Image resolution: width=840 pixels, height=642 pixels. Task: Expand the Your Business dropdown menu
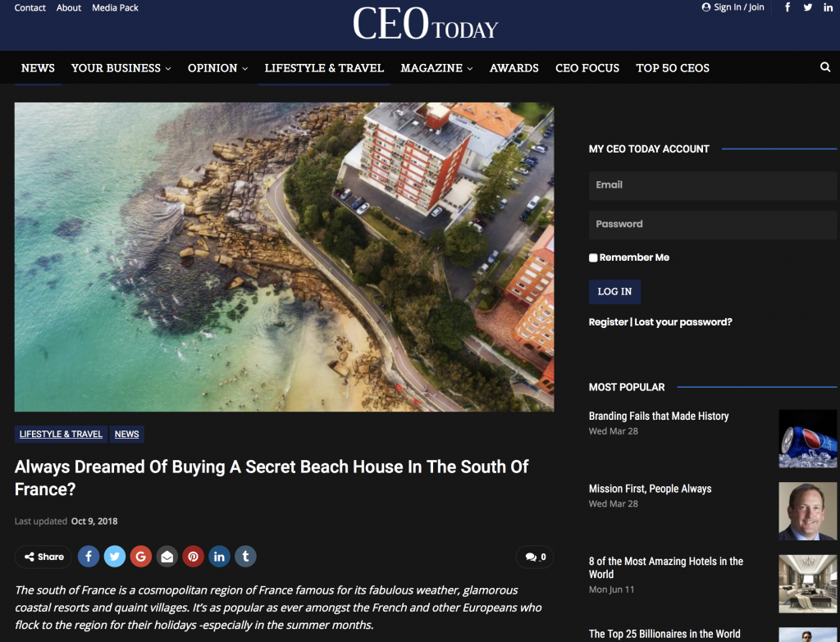point(121,68)
